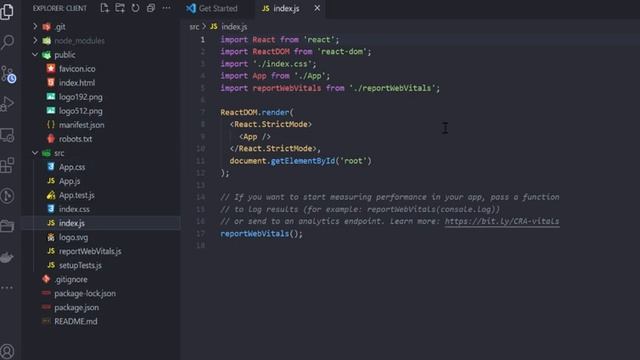Click the '<App />' code line
The width and height of the screenshot is (640, 360).
(x=255, y=137)
